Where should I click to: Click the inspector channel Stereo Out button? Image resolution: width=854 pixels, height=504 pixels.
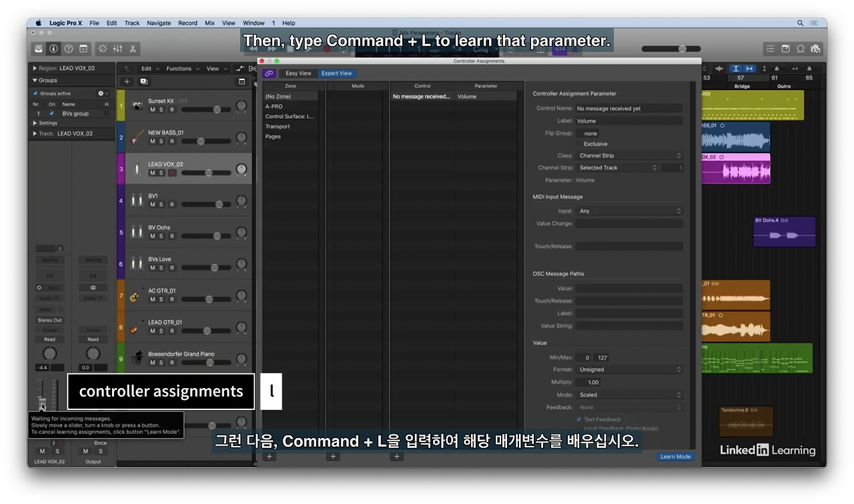(x=49, y=320)
